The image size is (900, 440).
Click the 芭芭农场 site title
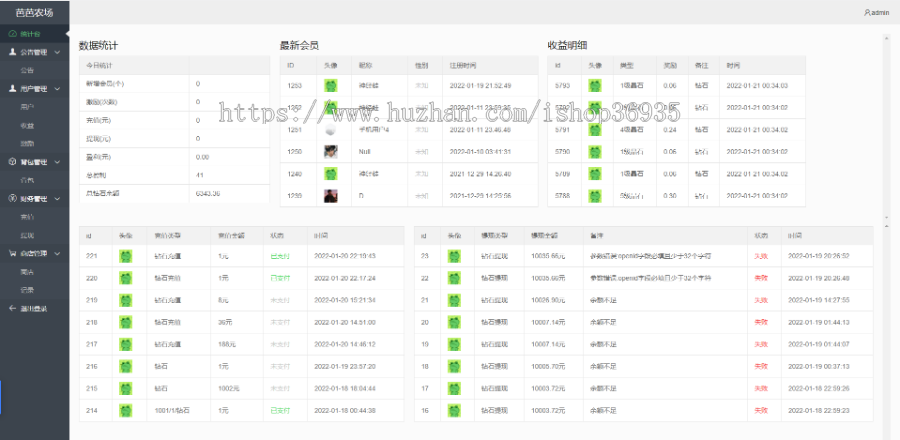[34, 12]
